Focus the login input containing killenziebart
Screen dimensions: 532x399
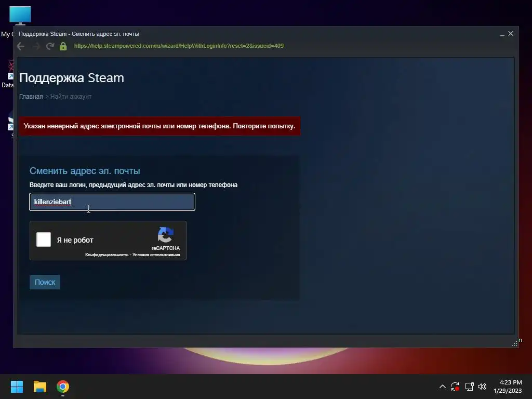click(112, 202)
